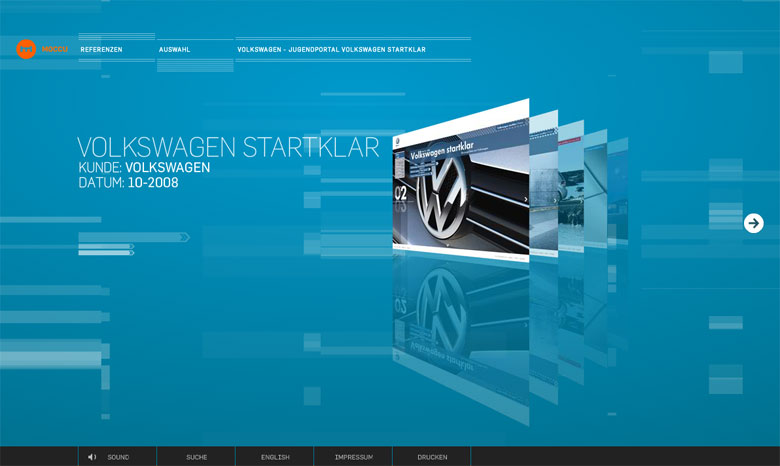780x466 pixels.
Task: Toggle the SOUND option
Action: point(118,457)
